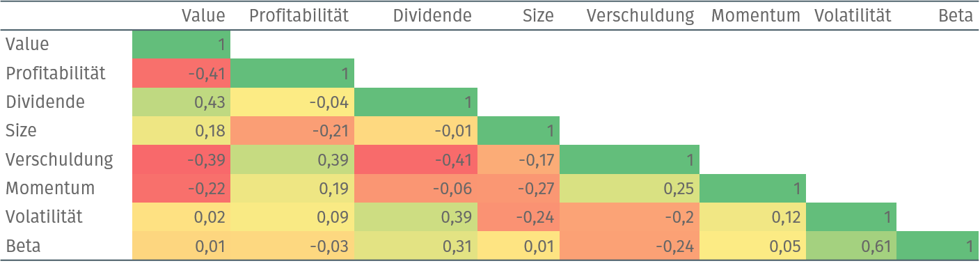Viewport: 980px width, 268px height.
Task: Select the Dividende row label
Action: pyautogui.click(x=45, y=102)
